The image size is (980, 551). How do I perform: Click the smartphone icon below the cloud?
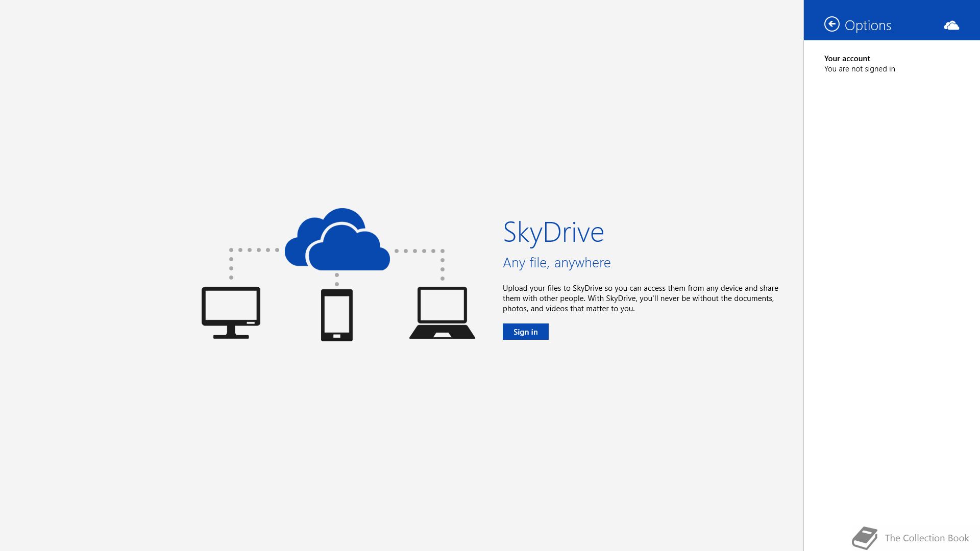[x=336, y=315]
